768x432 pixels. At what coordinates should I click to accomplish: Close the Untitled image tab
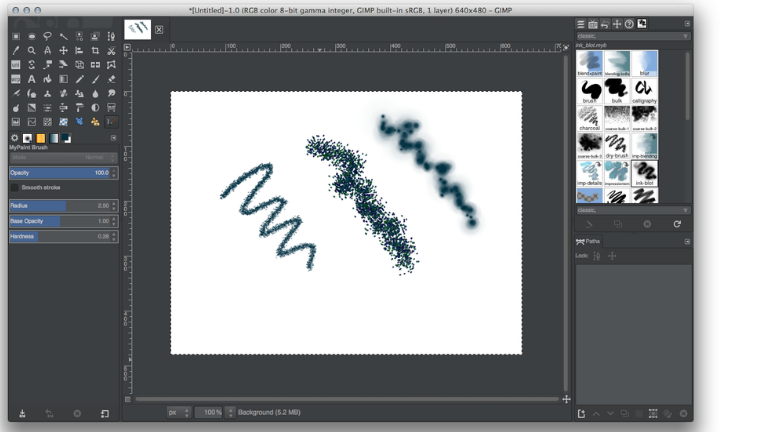pos(159,30)
